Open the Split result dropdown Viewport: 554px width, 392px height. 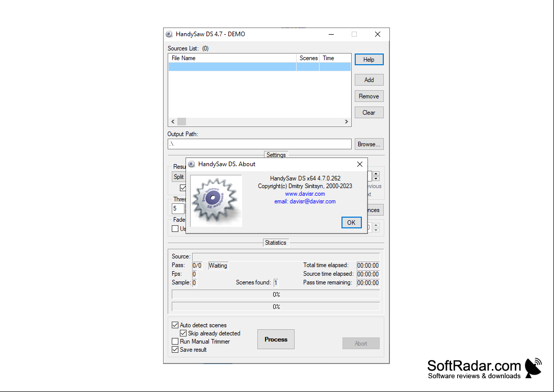click(179, 177)
